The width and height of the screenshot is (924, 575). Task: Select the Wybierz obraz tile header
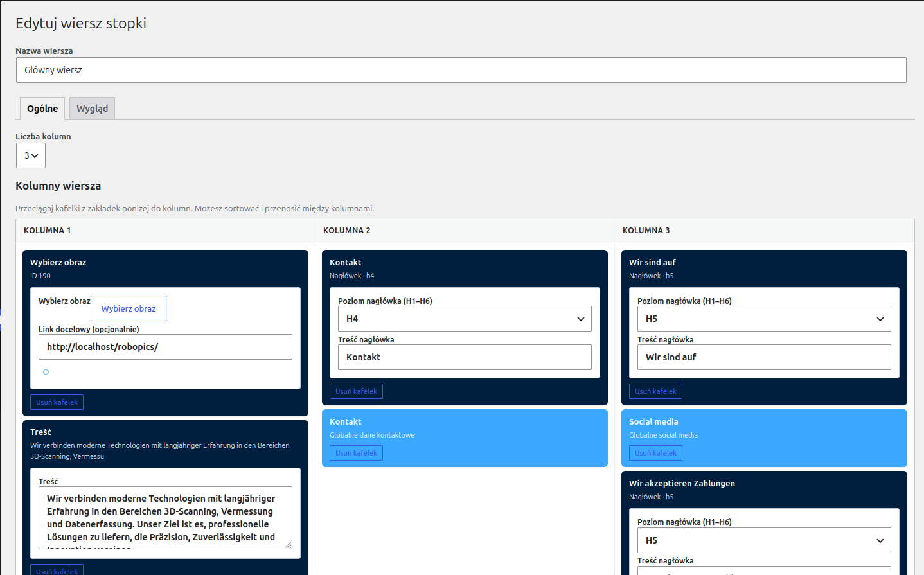(x=58, y=262)
